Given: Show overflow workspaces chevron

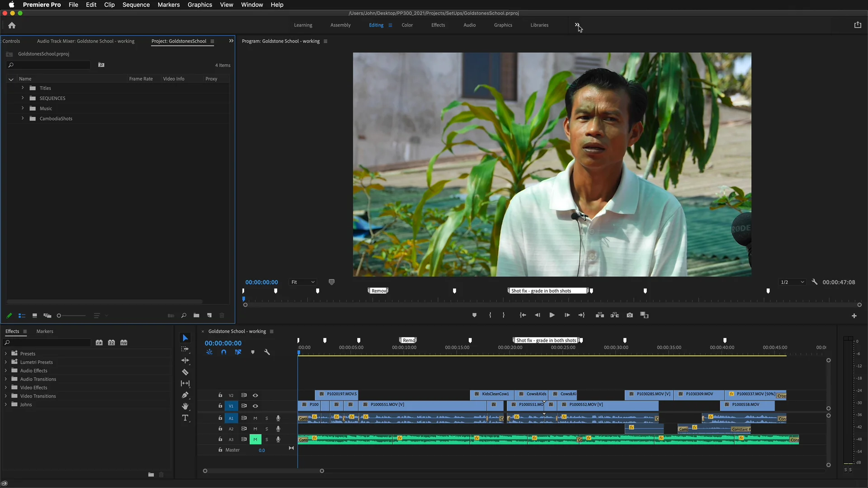Looking at the screenshot, I should [x=577, y=25].
